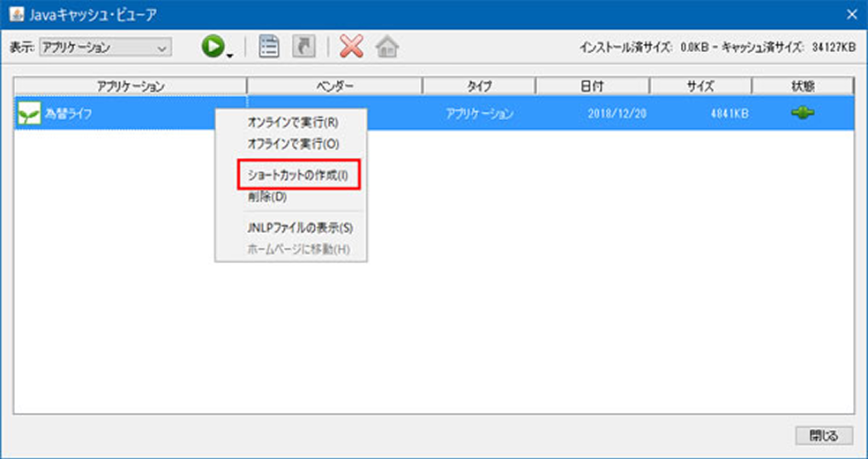Click ホームページに移動(H) menu entry
Image resolution: width=868 pixels, height=459 pixels.
tap(298, 249)
